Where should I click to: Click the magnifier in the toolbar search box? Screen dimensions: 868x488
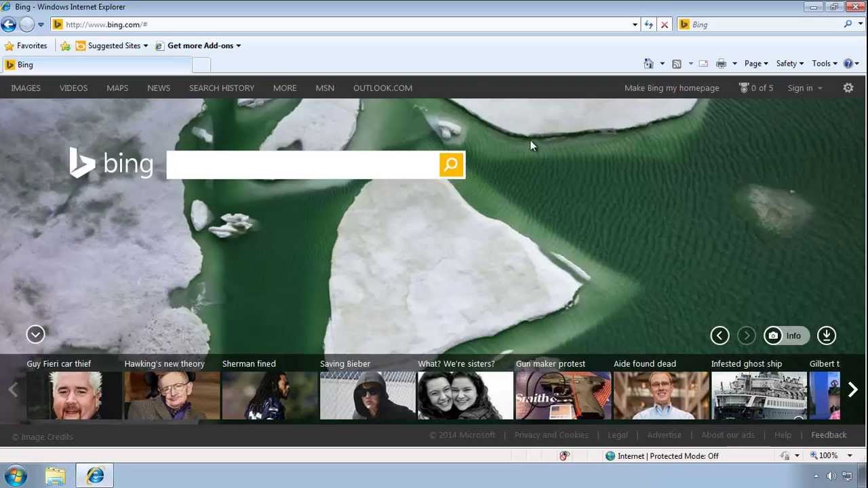[x=848, y=24]
